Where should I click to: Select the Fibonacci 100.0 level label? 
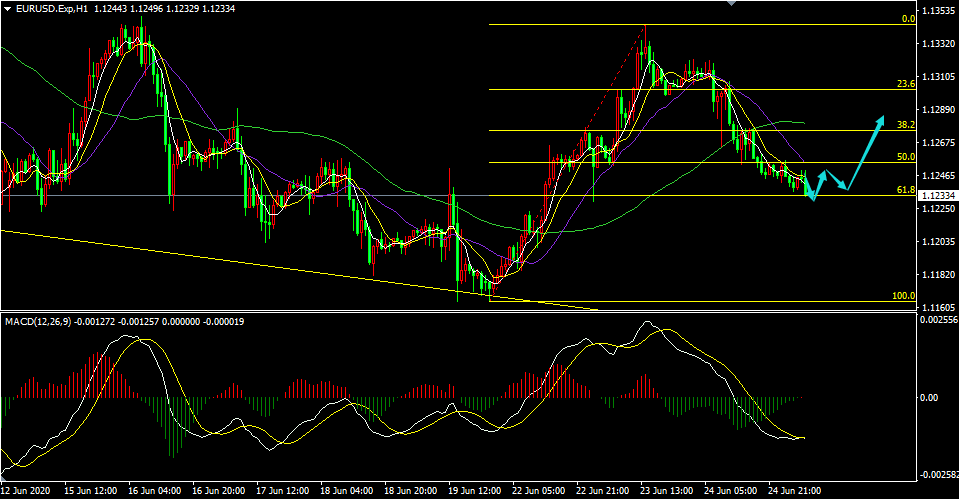point(904,296)
